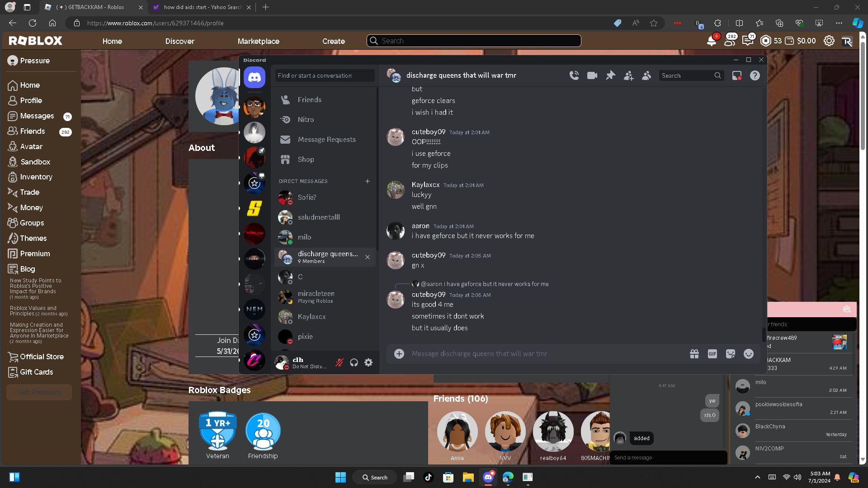The image size is (868, 488).
Task: Open the Roblox page vertical scrollbar
Action: coord(863,95)
